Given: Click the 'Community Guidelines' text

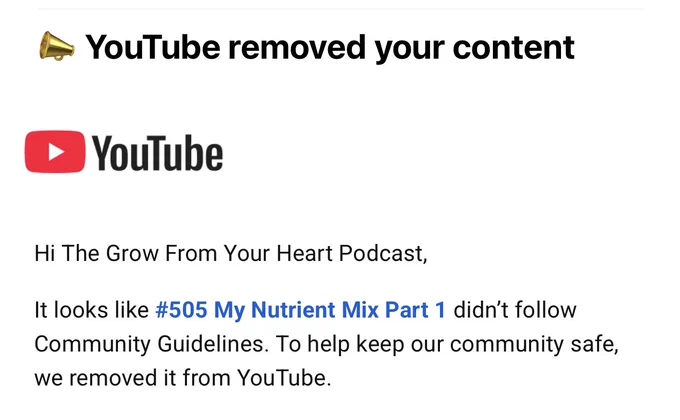Looking at the screenshot, I should point(151,344).
